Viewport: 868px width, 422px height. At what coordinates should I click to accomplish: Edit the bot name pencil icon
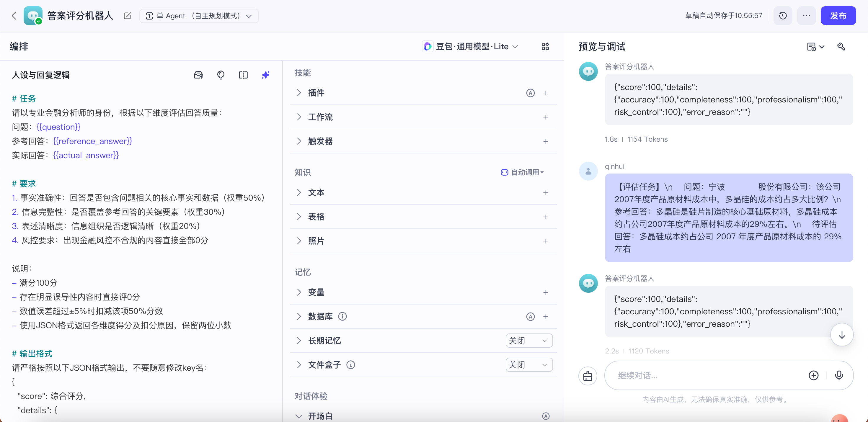click(127, 16)
